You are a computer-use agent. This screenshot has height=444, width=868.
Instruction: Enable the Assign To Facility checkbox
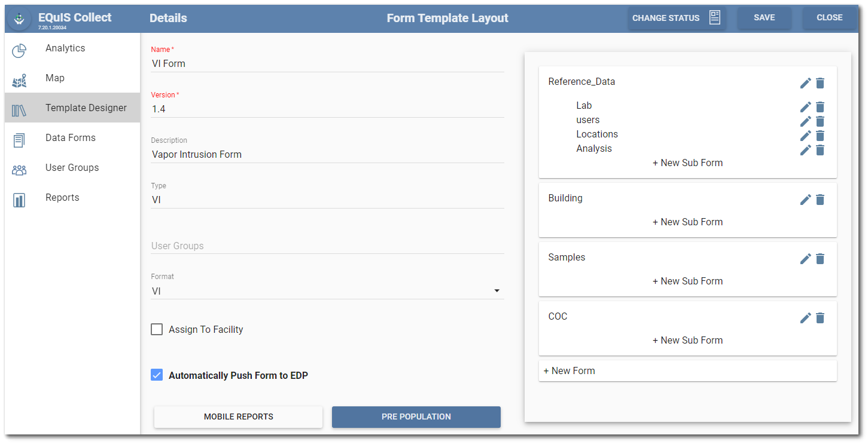click(157, 329)
